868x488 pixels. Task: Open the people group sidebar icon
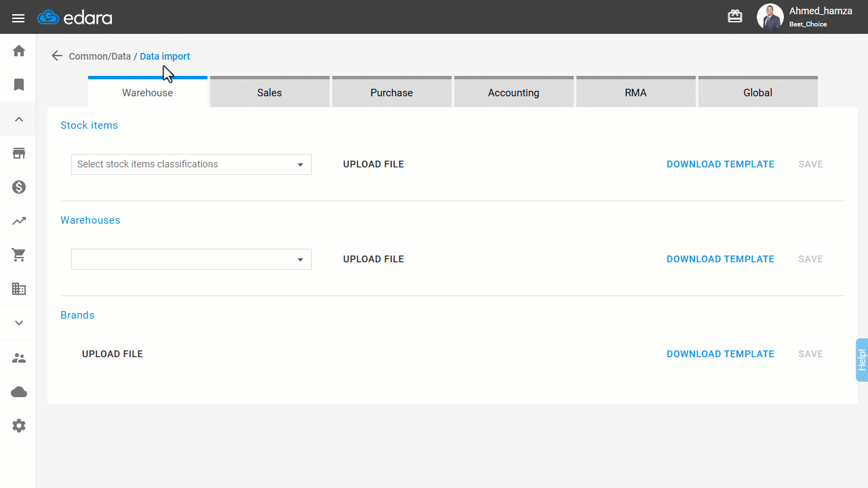[x=19, y=358]
